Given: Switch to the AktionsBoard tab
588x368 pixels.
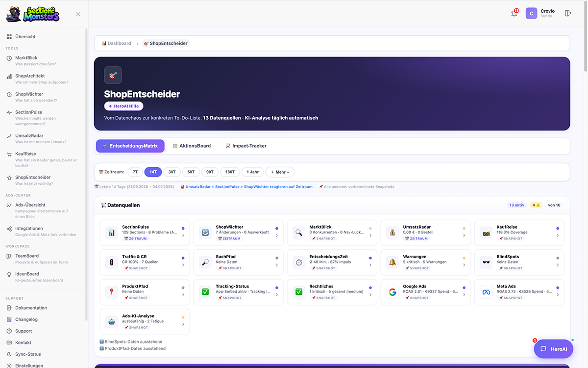Looking at the screenshot, I should click(192, 146).
